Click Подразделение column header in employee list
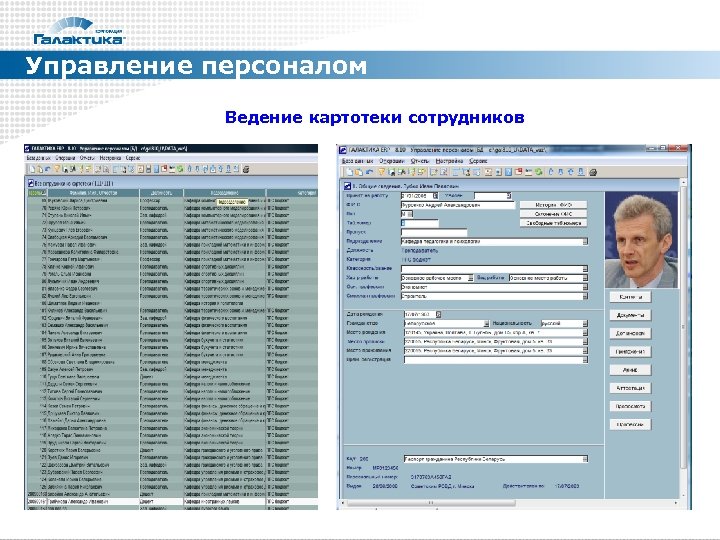This screenshot has width=720, height=540. pos(224,193)
